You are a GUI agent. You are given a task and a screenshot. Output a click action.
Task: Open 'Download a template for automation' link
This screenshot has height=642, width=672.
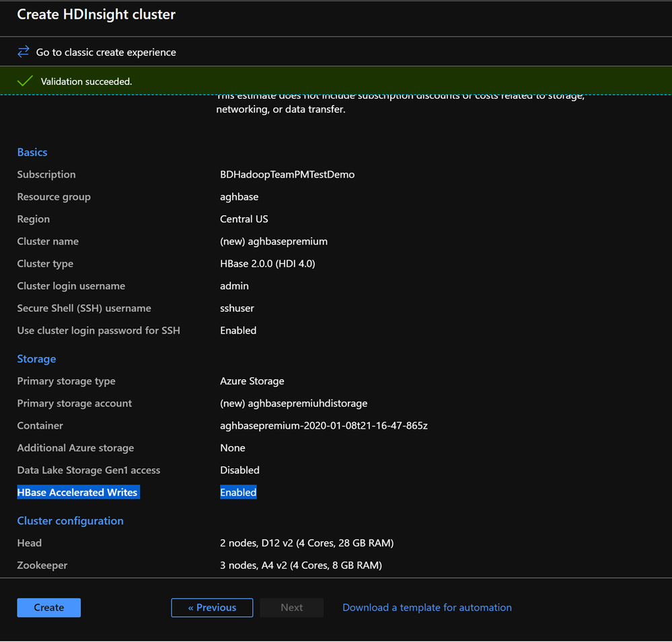pyautogui.click(x=427, y=607)
